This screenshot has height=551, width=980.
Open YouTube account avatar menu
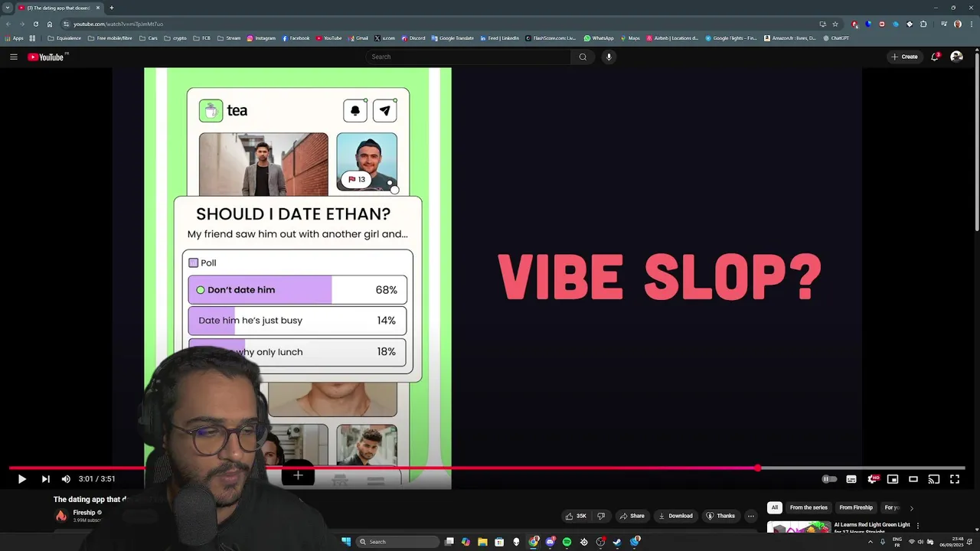click(956, 57)
